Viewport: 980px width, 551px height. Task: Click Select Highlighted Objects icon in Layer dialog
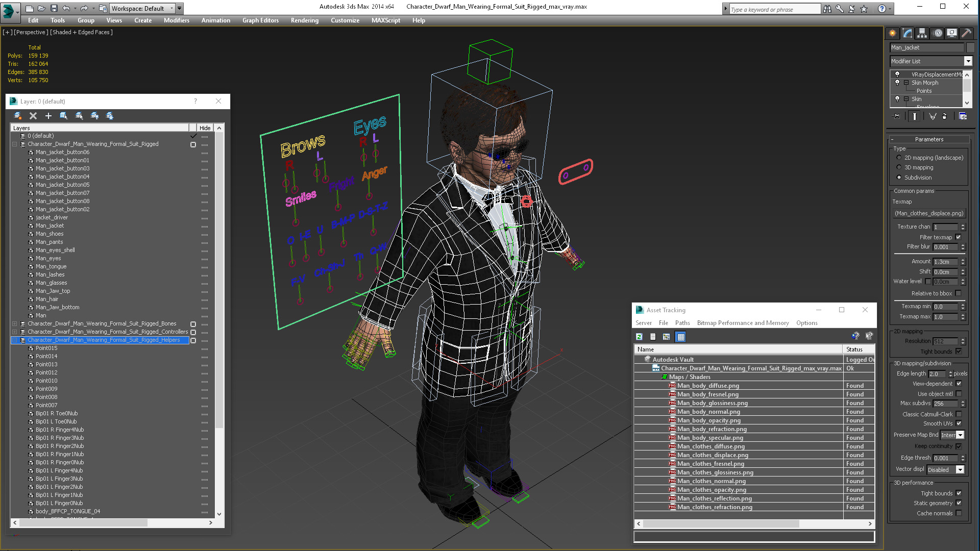64,116
